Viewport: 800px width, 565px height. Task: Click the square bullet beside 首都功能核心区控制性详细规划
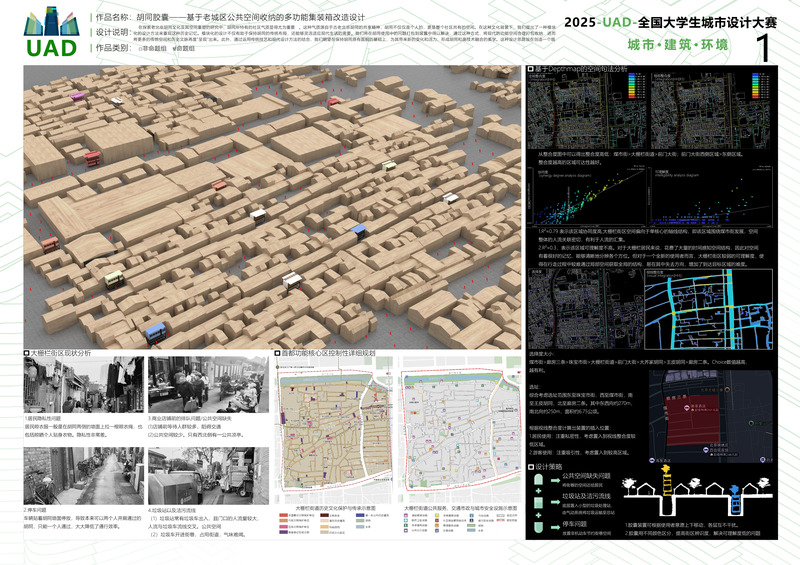(x=277, y=353)
